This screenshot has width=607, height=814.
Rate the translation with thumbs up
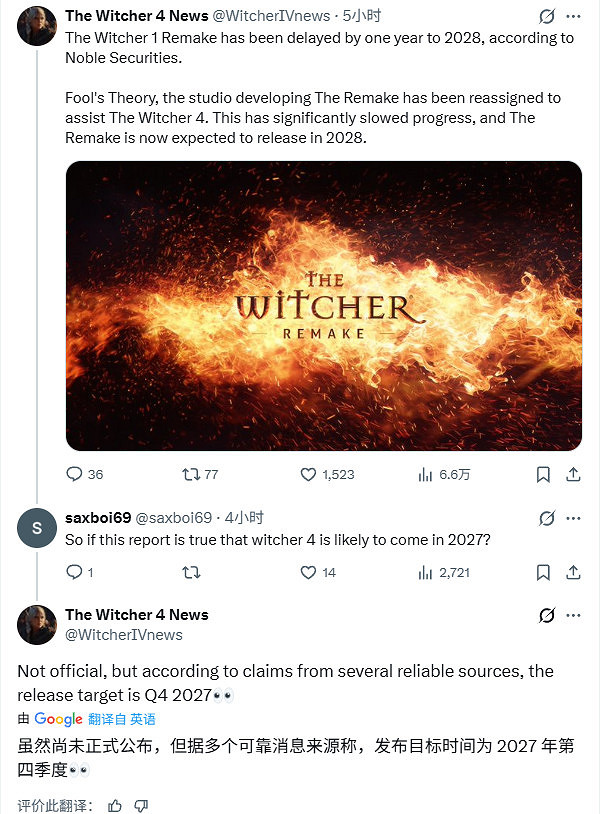(114, 805)
